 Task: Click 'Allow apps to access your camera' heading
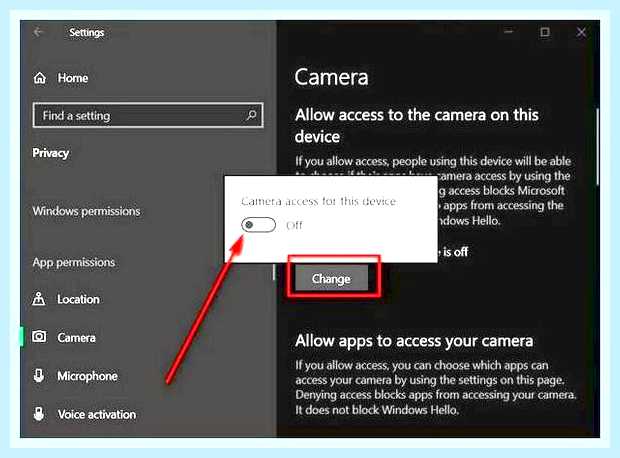click(x=414, y=341)
